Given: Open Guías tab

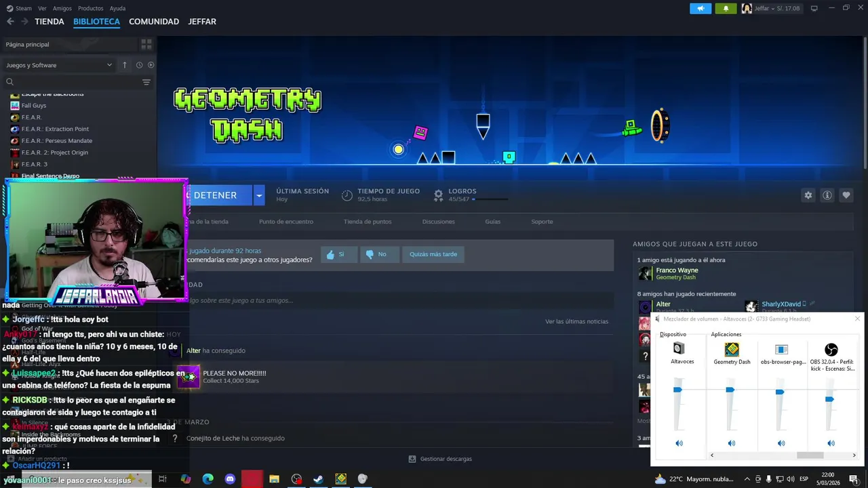Looking at the screenshot, I should 493,222.
